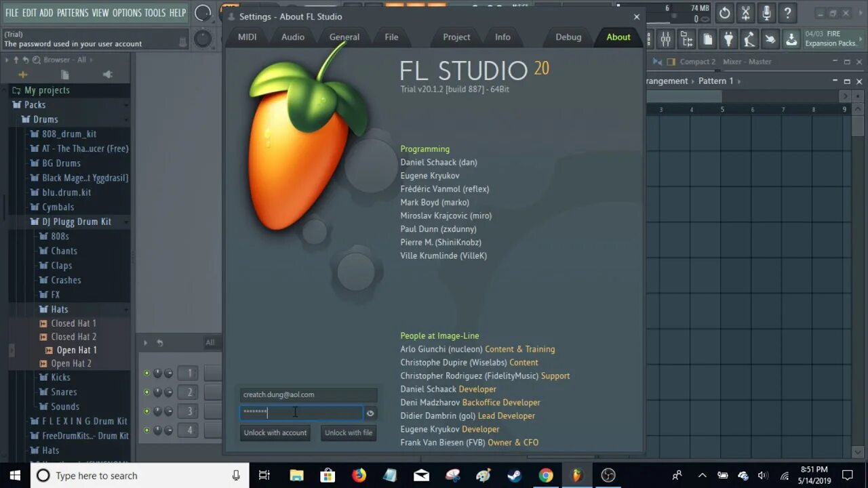
Task: Open the help question mark icon
Action: click(x=788, y=13)
